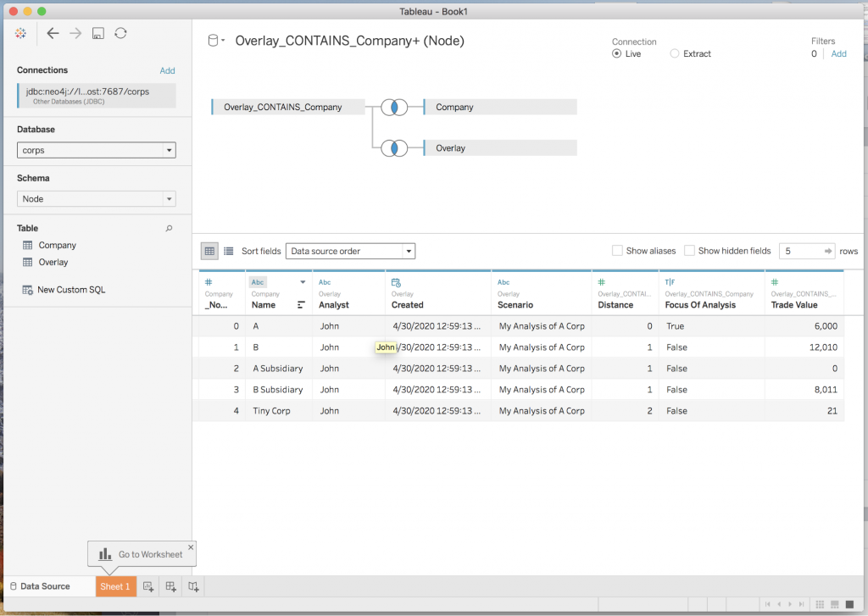868x616 pixels.
Task: Click the Tableau logo start icon
Action: coord(20,33)
